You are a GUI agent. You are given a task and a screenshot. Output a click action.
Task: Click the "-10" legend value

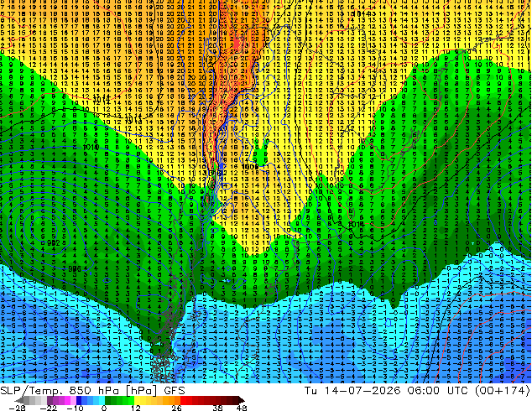pos(75,408)
